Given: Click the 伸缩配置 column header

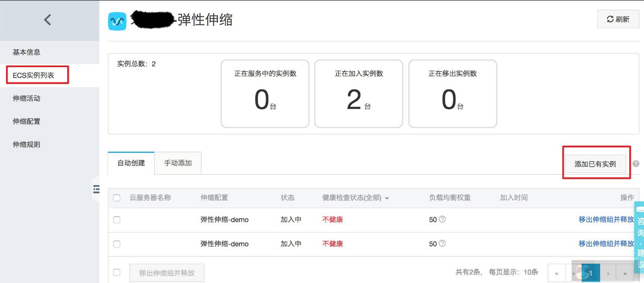Looking at the screenshot, I should click(214, 198).
